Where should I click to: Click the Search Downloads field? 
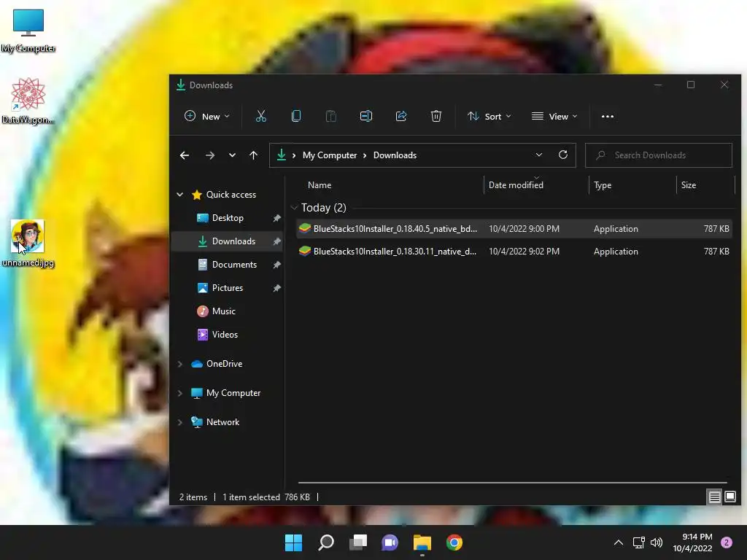(x=659, y=155)
